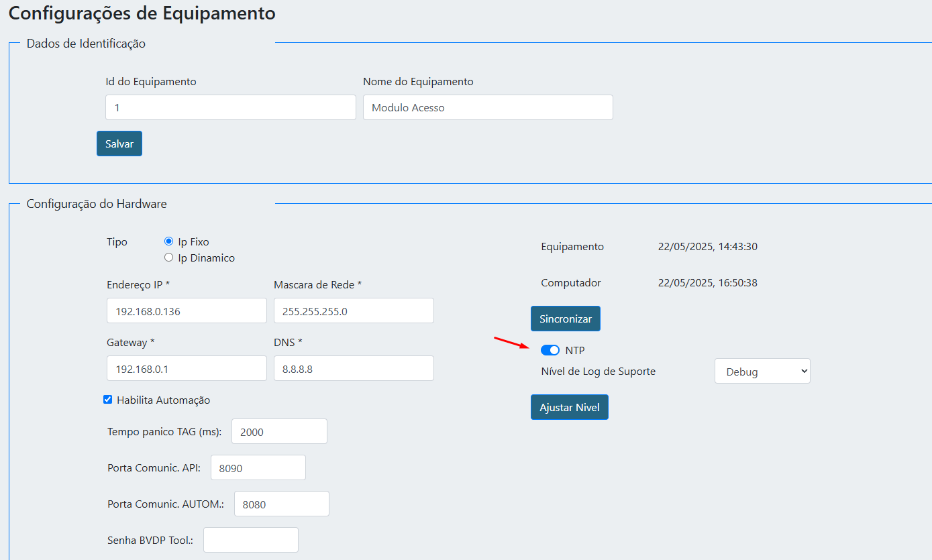
Task: Click the Senha BVDP Tool field
Action: pyautogui.click(x=250, y=540)
